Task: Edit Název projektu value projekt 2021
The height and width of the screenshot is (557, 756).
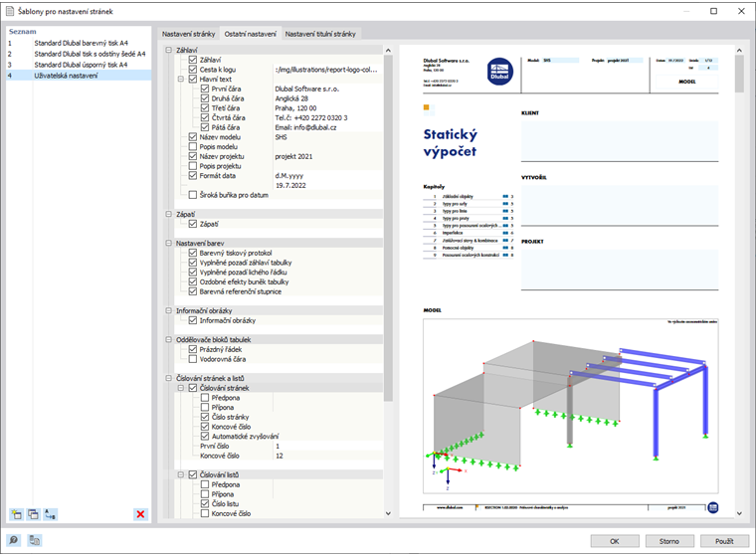Action: [328, 156]
